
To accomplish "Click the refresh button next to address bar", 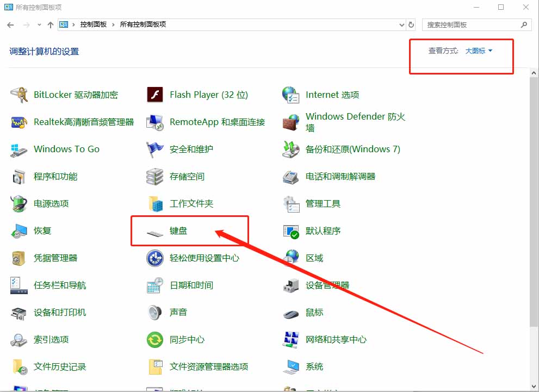I will (412, 24).
